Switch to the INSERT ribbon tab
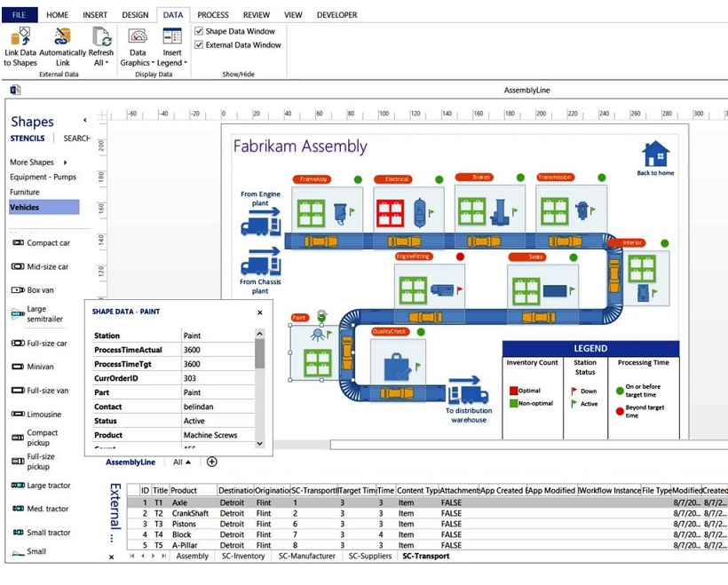728x585 pixels. [x=95, y=15]
